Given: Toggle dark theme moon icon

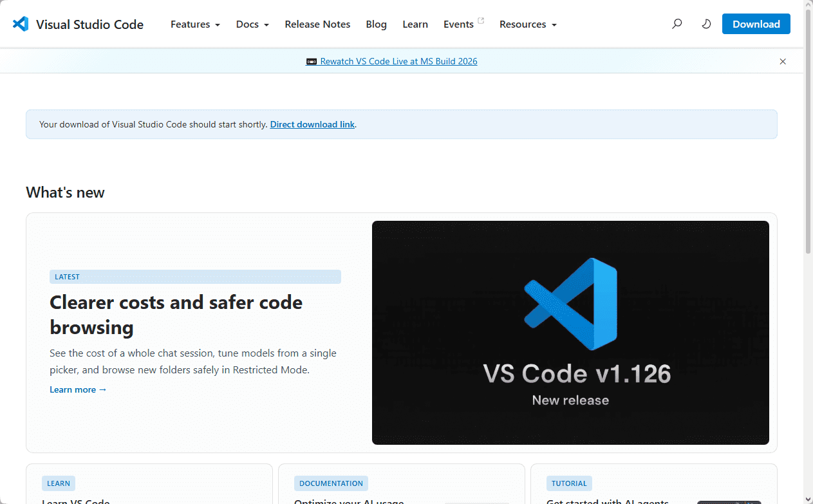Looking at the screenshot, I should pos(706,24).
